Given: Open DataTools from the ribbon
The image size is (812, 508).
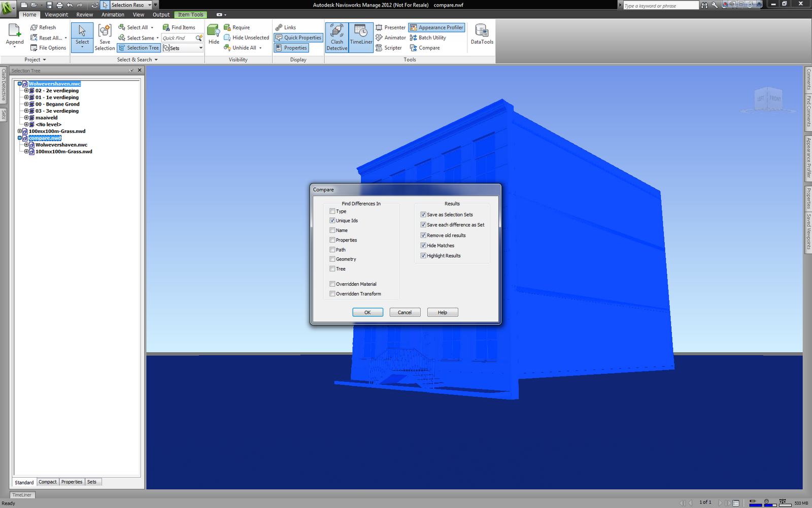Looking at the screenshot, I should (x=481, y=35).
